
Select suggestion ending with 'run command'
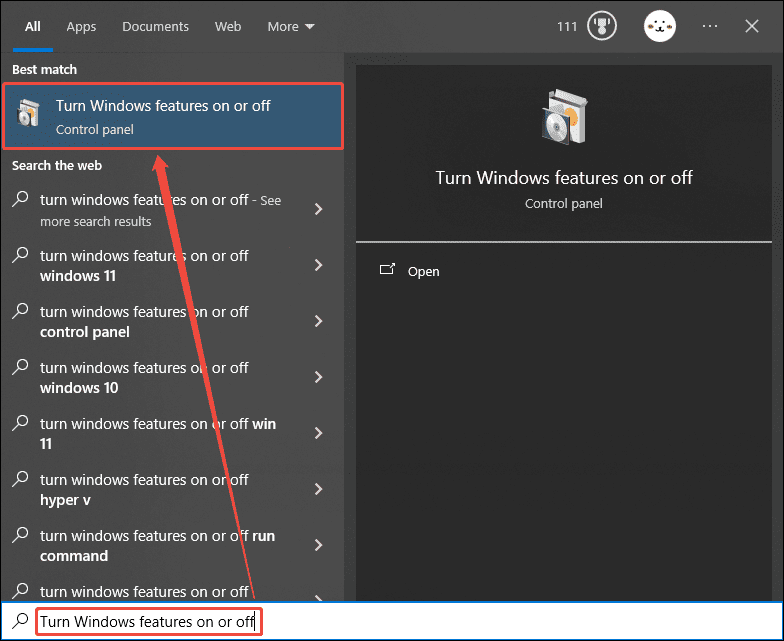[x=172, y=546]
